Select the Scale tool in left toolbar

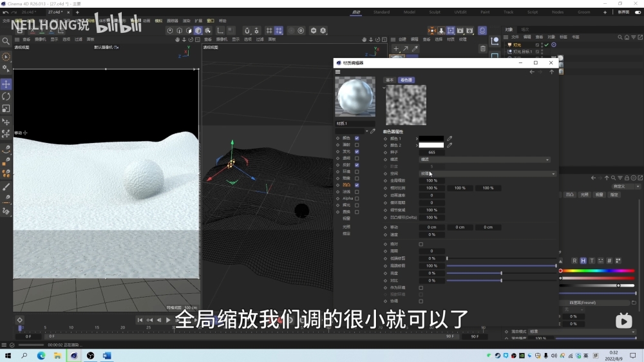click(6, 108)
